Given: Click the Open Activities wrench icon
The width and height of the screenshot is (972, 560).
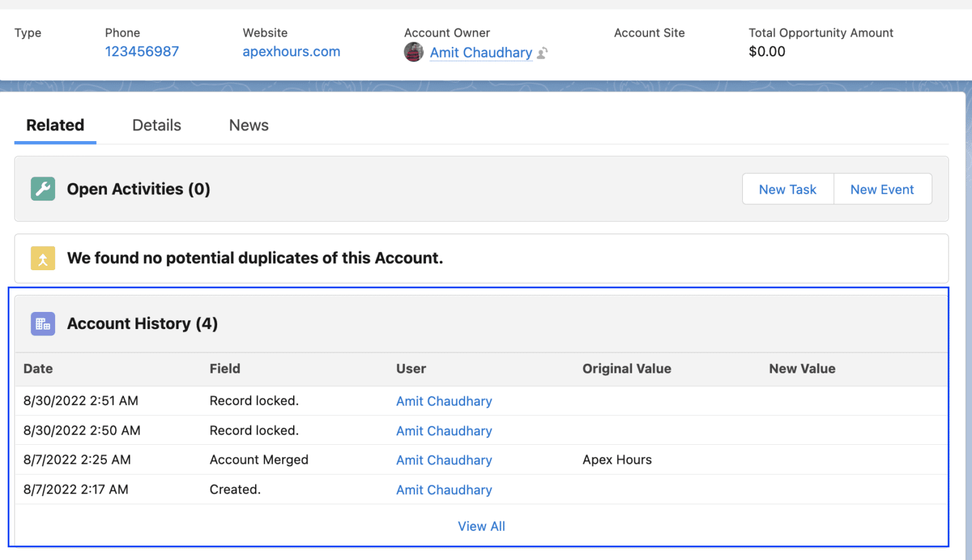Looking at the screenshot, I should click(x=42, y=189).
